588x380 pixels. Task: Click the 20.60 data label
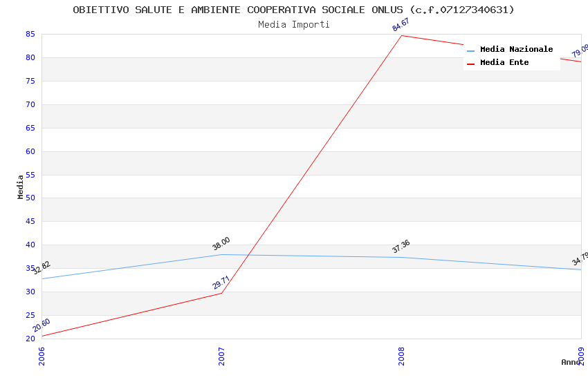[x=42, y=325]
